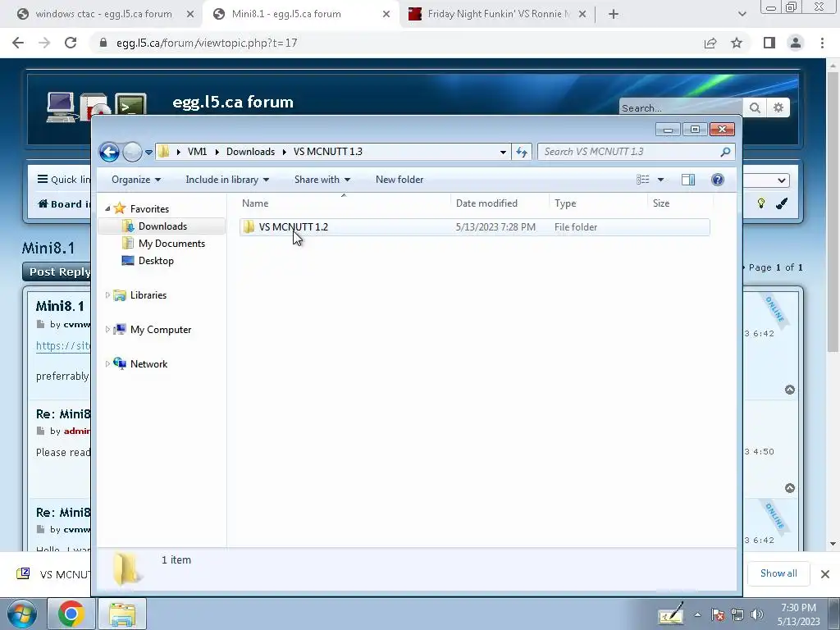The image size is (840, 630).
Task: Click Chrome icon in taskbar
Action: (x=71, y=614)
